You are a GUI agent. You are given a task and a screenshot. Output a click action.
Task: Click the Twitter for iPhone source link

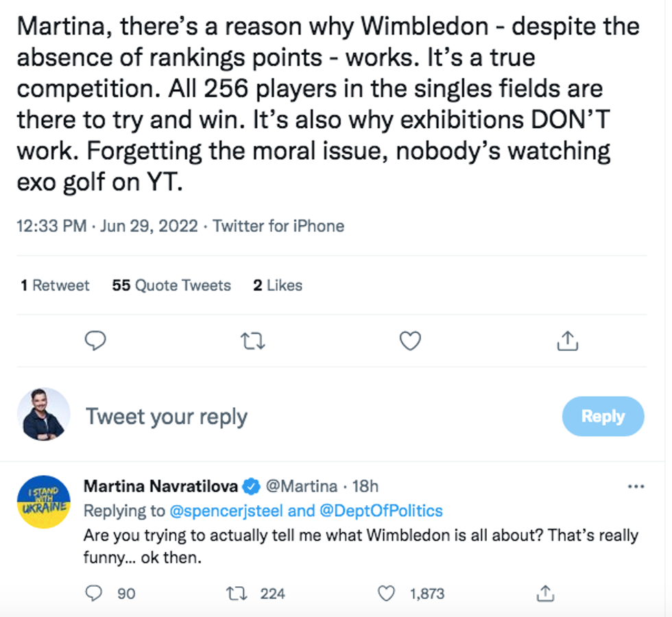pos(278,226)
